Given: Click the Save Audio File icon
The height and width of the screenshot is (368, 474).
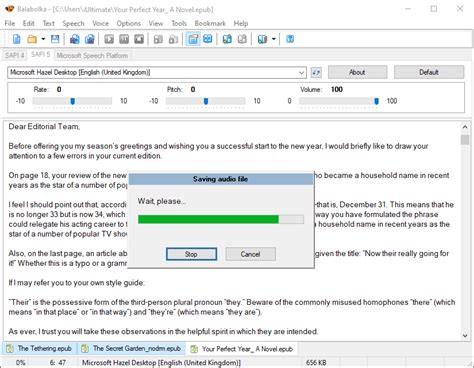Looking at the screenshot, I should (75, 39).
